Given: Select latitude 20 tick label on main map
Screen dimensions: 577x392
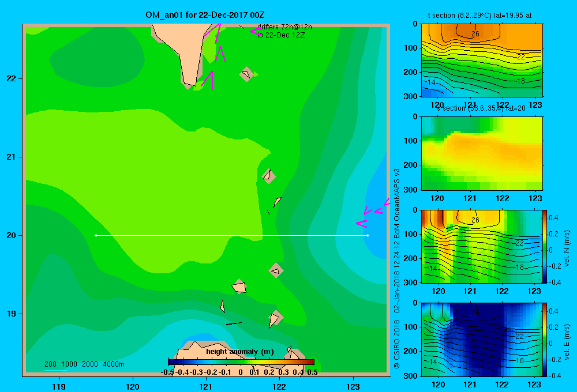Looking at the screenshot, I should pos(12,235).
